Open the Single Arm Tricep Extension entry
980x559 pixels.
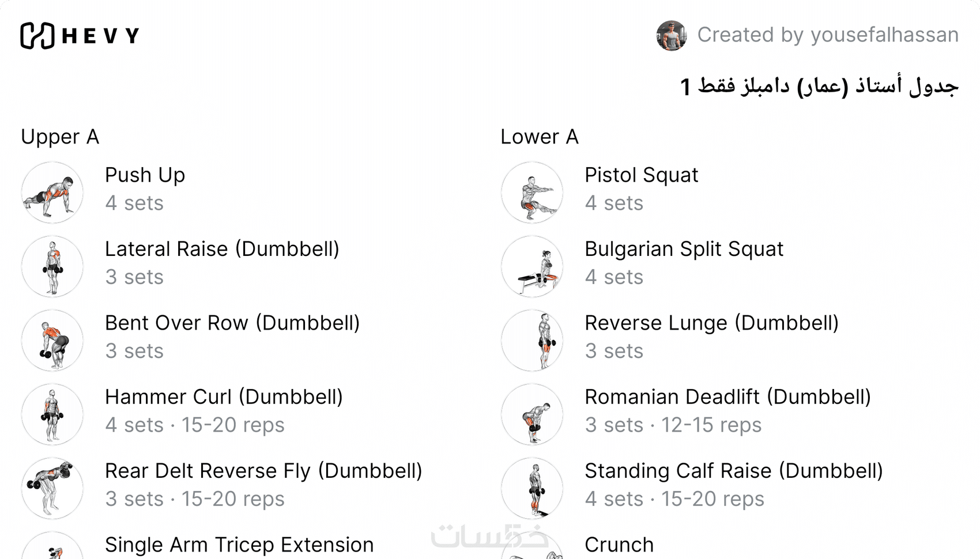pyautogui.click(x=239, y=545)
